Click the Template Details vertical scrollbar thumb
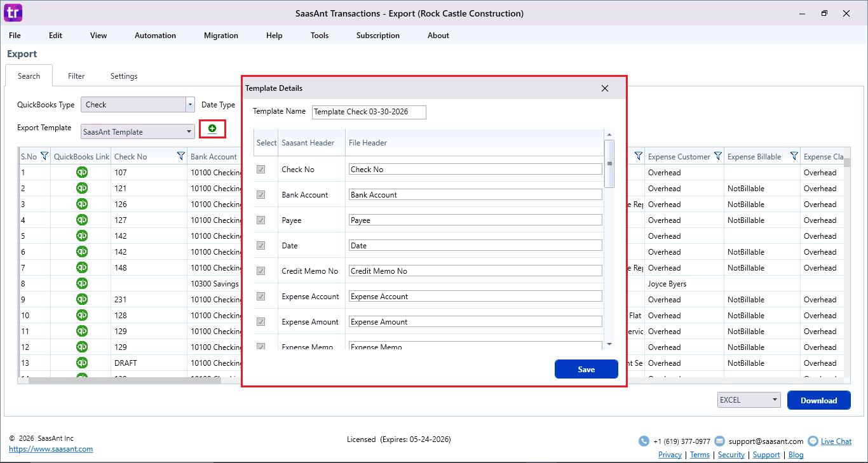The height and width of the screenshot is (463, 868). pos(609,164)
